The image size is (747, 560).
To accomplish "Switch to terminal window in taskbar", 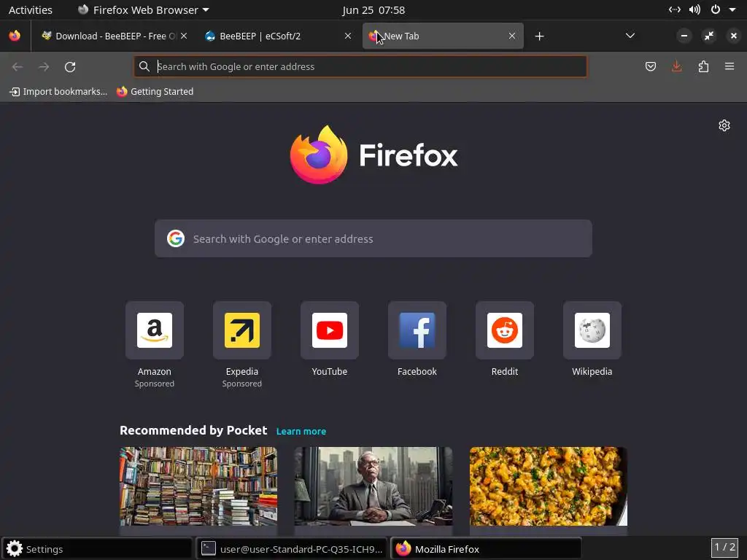I will pos(292,549).
